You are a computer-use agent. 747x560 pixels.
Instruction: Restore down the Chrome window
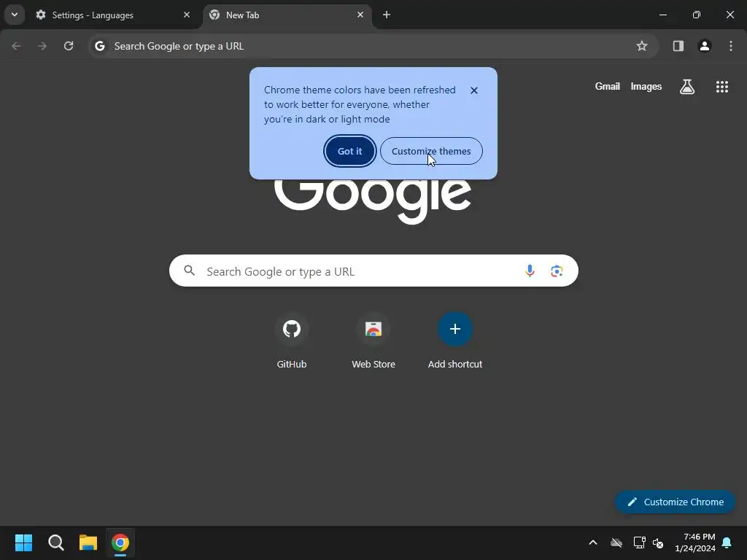[x=697, y=15]
